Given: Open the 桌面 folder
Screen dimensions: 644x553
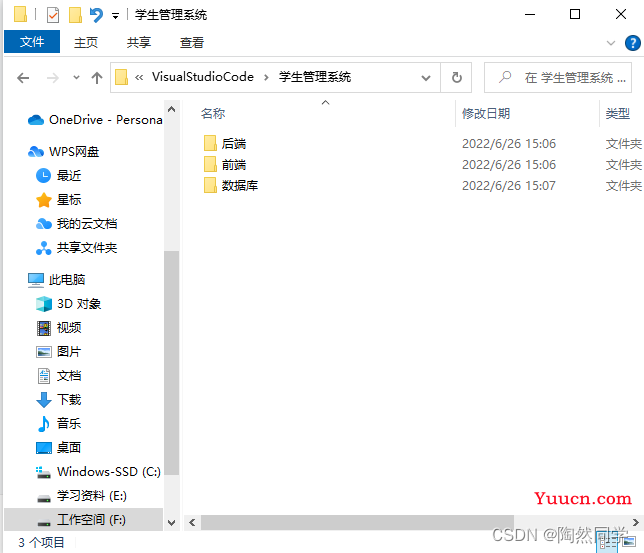Looking at the screenshot, I should tap(58, 447).
